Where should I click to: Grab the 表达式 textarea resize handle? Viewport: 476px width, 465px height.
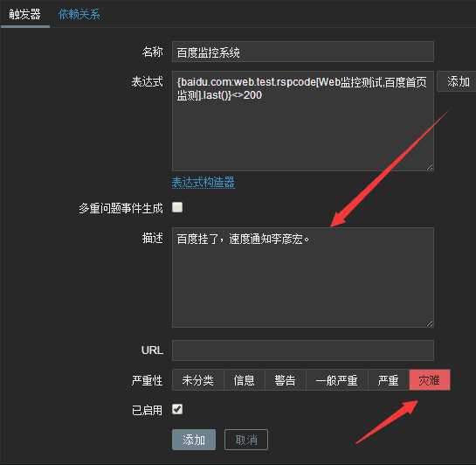point(430,167)
